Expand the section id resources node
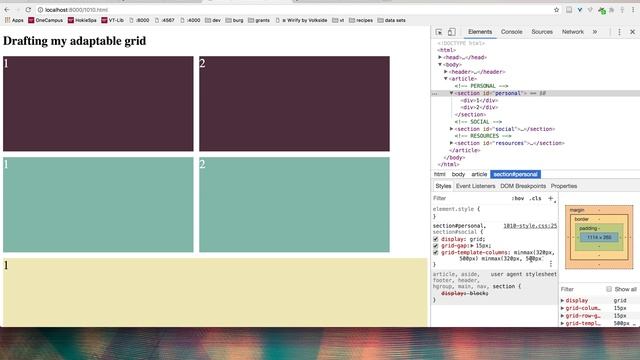Image resolution: width=640 pixels, height=360 pixels. [x=451, y=143]
